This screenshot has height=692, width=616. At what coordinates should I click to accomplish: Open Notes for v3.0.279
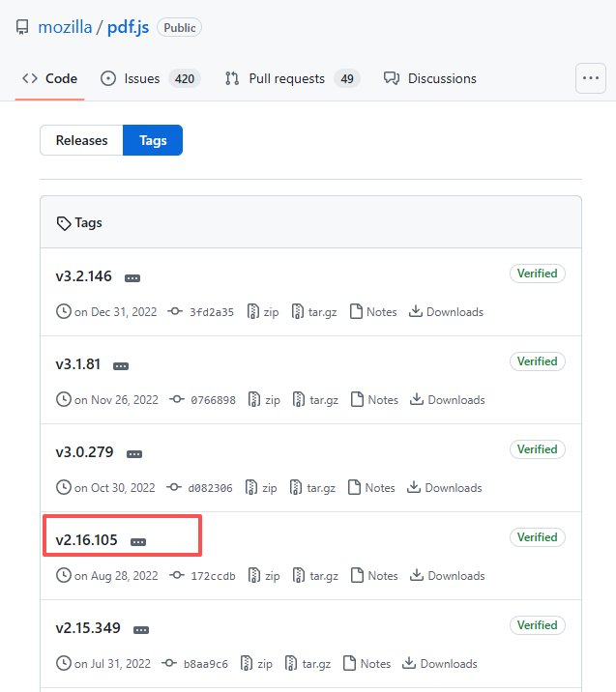[371, 488]
